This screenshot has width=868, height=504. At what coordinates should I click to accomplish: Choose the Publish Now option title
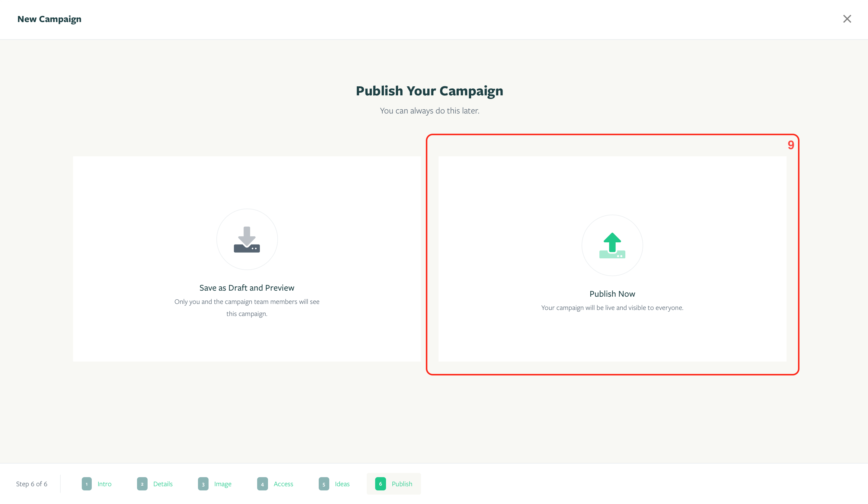(612, 294)
